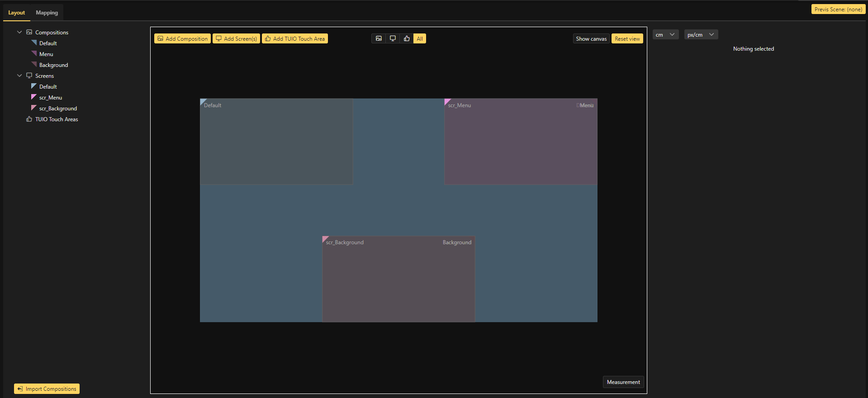The height and width of the screenshot is (398, 868).
Task: Click the Add Composition button
Action: (182, 39)
